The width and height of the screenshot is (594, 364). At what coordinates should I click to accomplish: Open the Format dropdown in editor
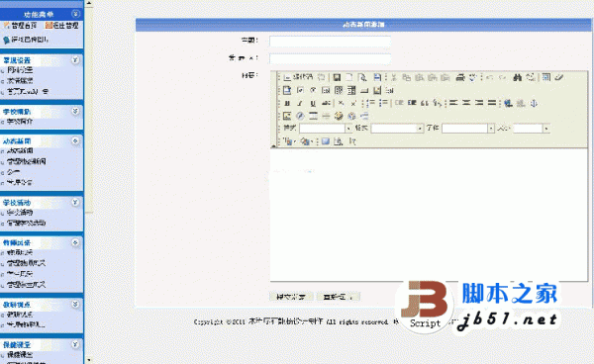coord(397,129)
